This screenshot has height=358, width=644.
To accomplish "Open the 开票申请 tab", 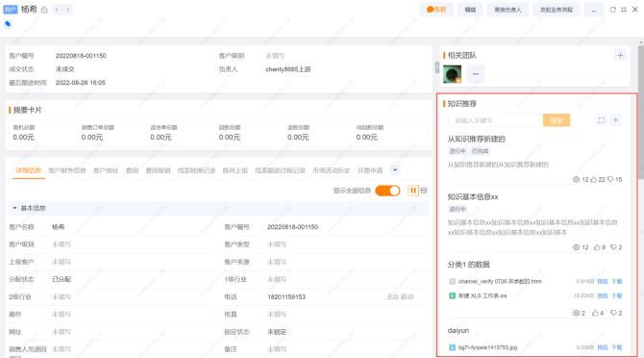I will pyautogui.click(x=370, y=170).
